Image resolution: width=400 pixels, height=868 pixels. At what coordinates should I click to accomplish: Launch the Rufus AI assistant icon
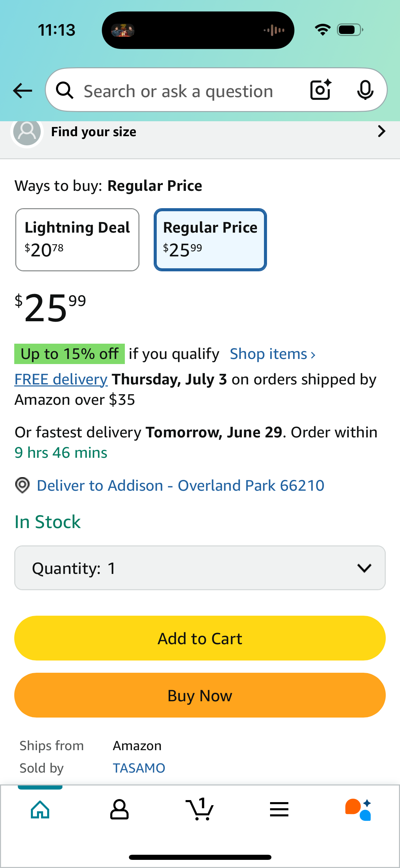pyautogui.click(x=358, y=810)
